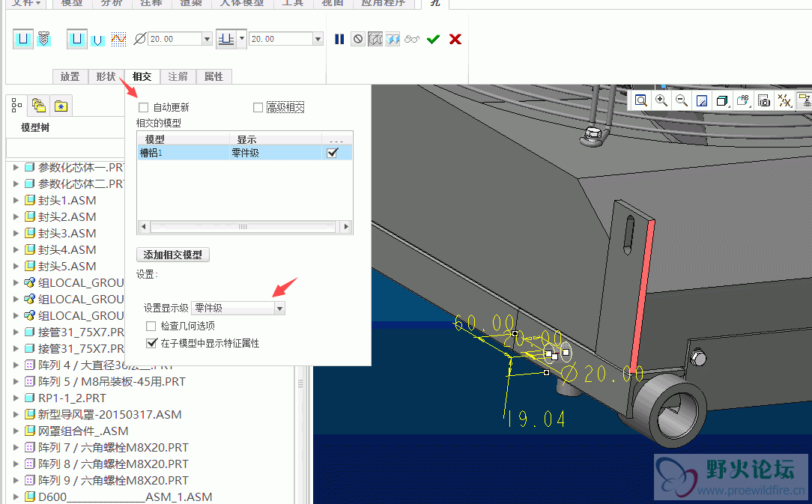Cancel the hole with red X
The width and height of the screenshot is (812, 504).
click(x=455, y=39)
